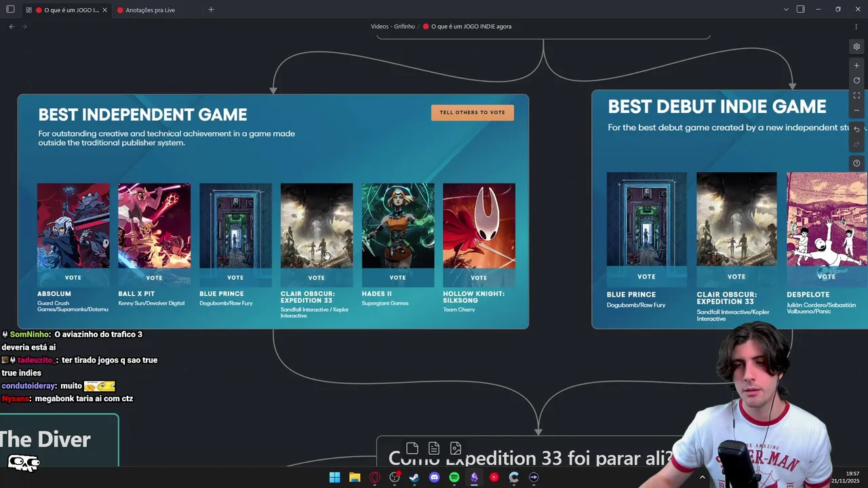This screenshot has height=488, width=868.
Task: Click the 'TELL OTHERS TO VOTE' button
Action: (472, 113)
